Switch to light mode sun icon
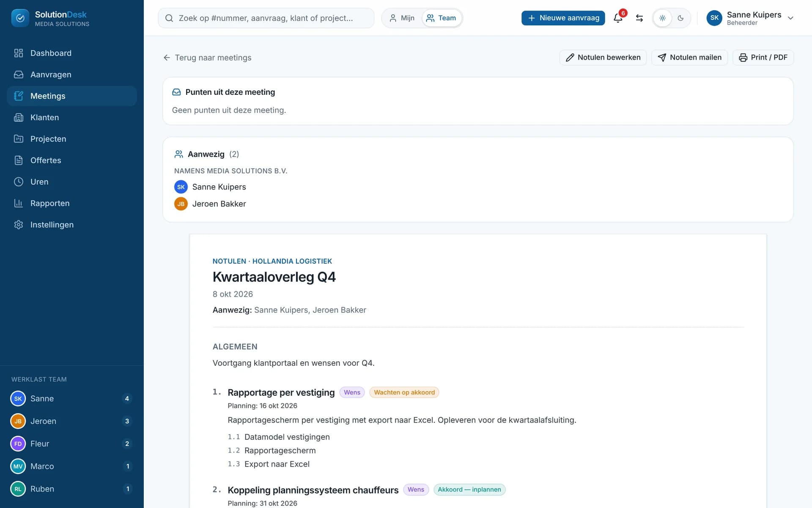The height and width of the screenshot is (508, 812). point(662,18)
